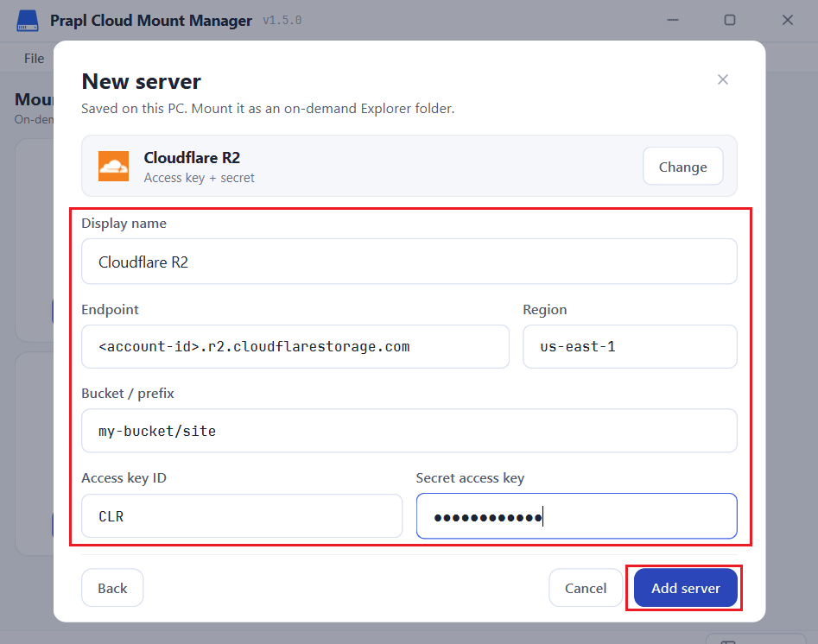Click the Access key ID field

pos(242,515)
